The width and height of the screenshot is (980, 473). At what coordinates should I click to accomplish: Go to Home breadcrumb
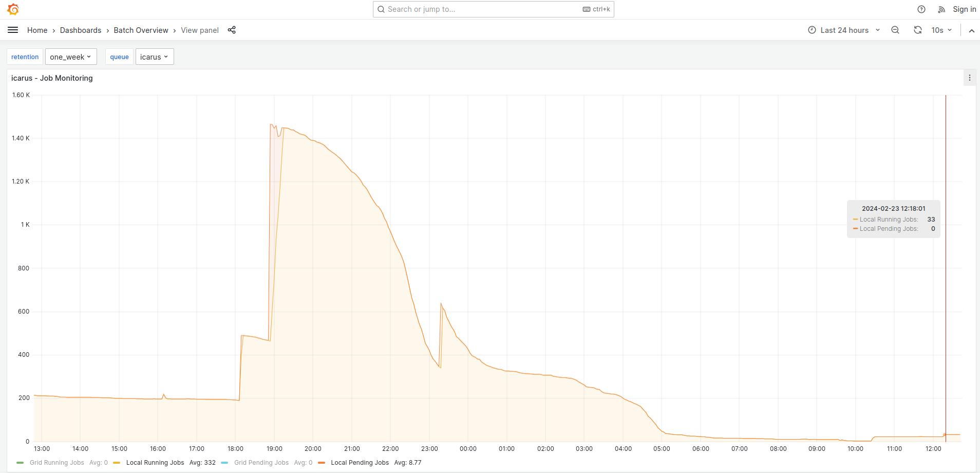pos(37,30)
